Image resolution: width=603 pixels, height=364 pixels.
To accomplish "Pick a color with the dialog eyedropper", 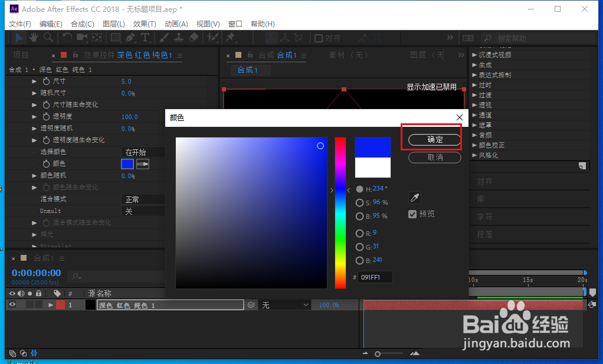I will tap(415, 198).
